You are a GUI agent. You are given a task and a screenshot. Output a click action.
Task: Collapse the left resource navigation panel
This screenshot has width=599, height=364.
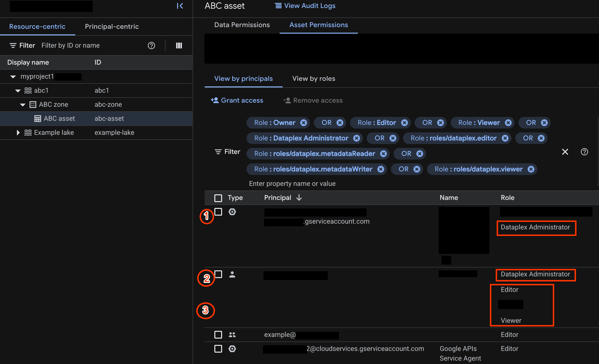point(180,6)
